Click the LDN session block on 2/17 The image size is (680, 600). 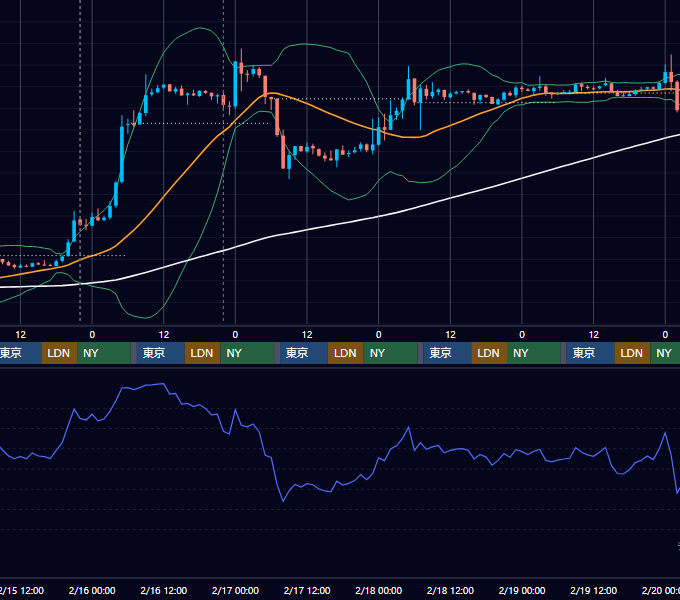point(345,353)
